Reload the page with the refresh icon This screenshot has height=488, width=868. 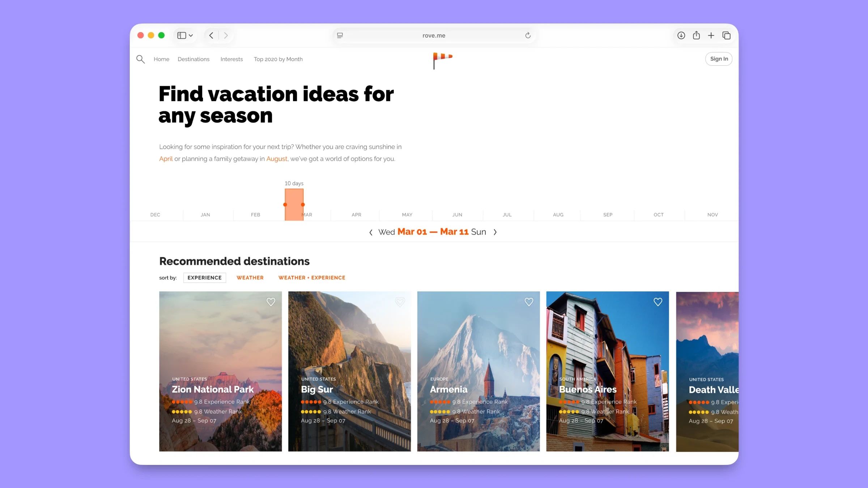528,35
